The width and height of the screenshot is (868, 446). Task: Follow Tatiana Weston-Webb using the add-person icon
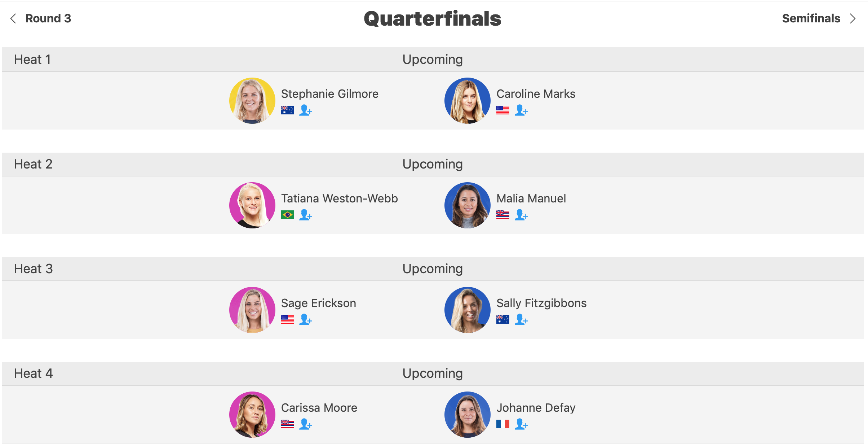(306, 215)
